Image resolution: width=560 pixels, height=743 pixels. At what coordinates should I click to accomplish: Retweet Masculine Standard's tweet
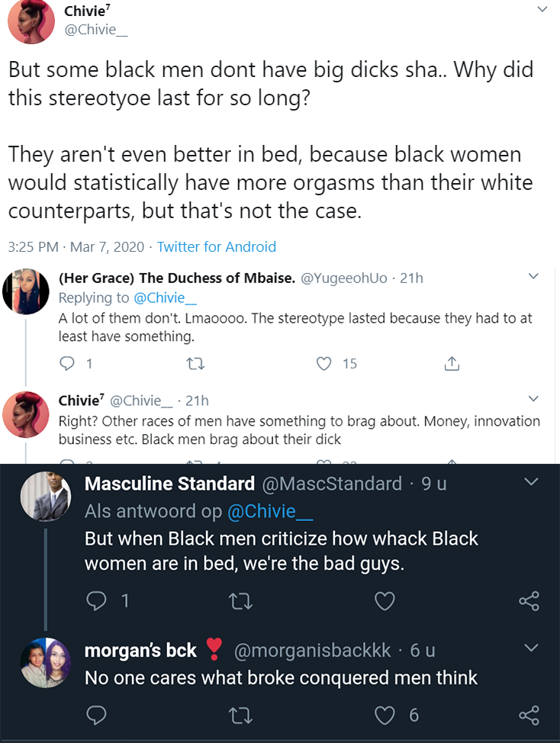click(240, 601)
